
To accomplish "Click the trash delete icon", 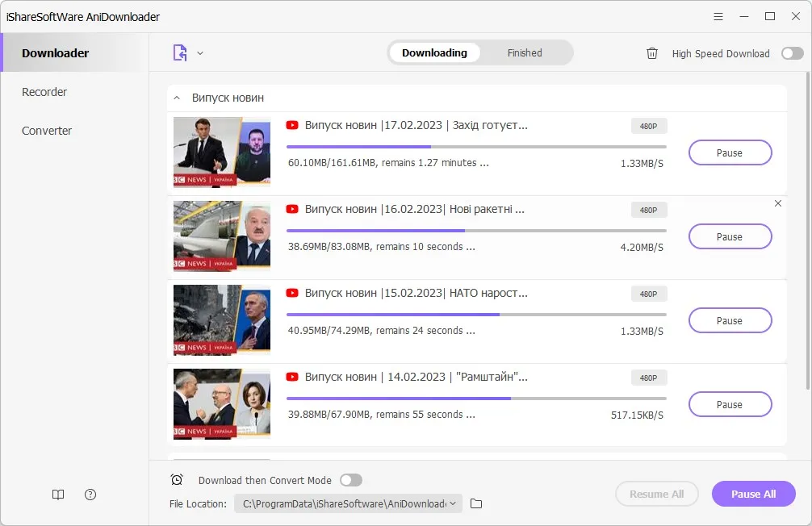I will 652,53.
